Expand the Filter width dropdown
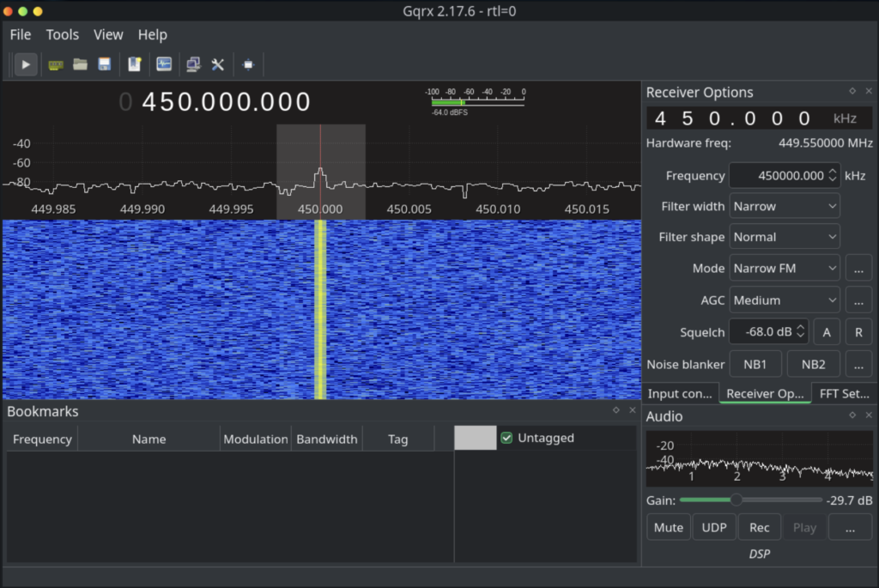Image resolution: width=879 pixels, height=588 pixels. (785, 206)
